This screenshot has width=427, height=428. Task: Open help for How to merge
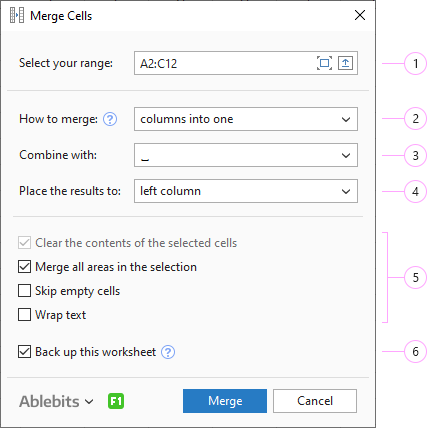click(x=110, y=119)
